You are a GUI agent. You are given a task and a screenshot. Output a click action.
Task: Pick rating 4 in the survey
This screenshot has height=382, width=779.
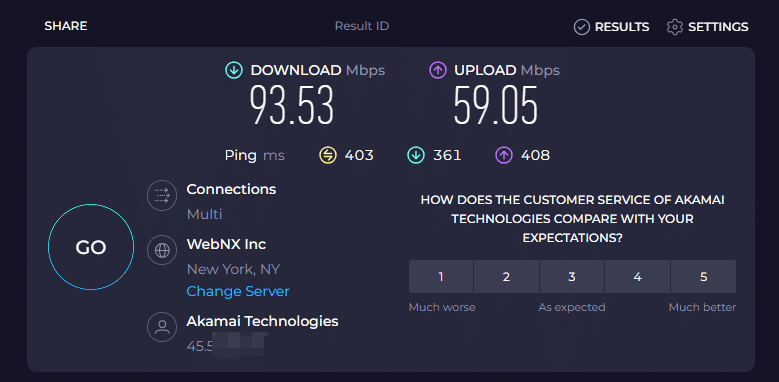637,277
